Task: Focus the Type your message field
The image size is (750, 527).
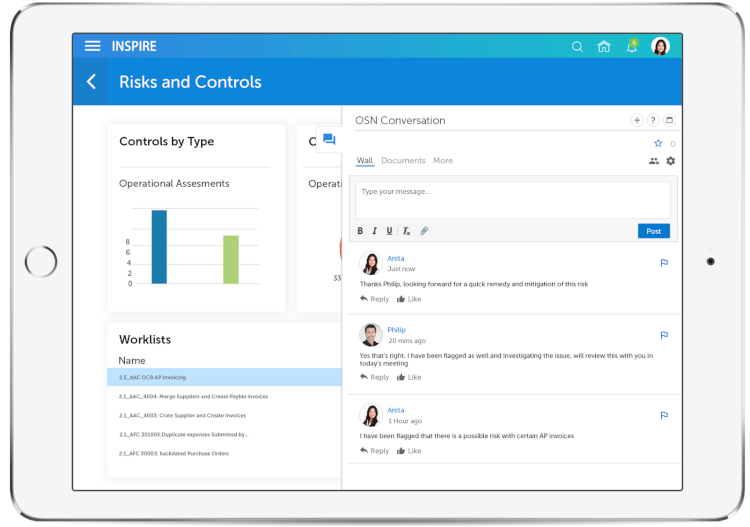Action: point(513,200)
